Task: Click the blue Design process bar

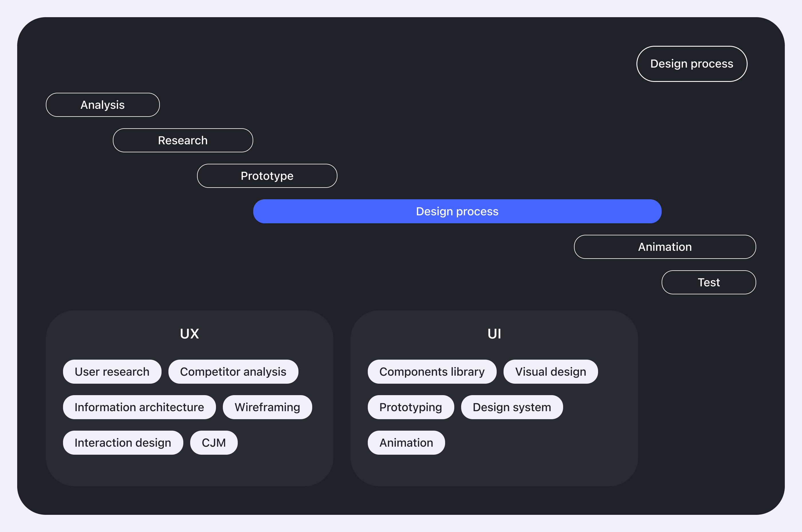Action: point(457,211)
